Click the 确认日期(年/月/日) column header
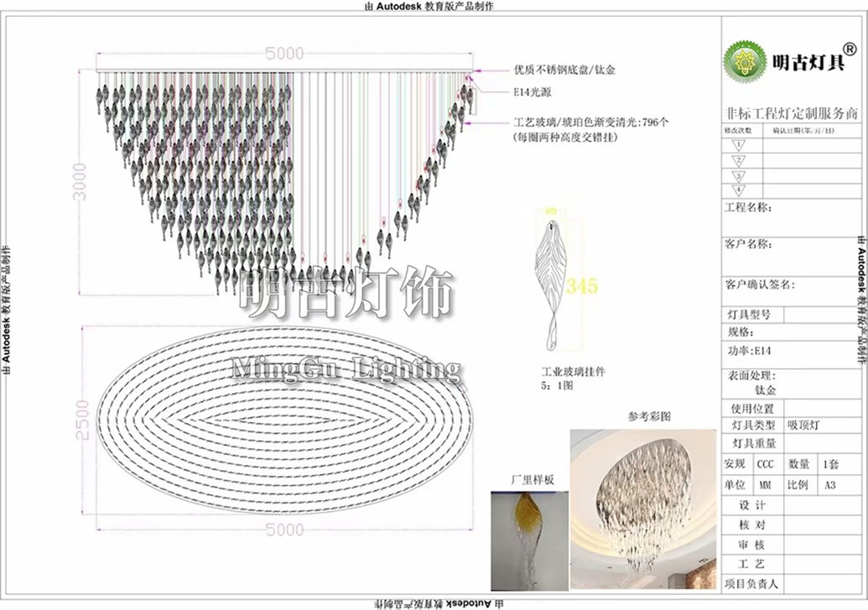This screenshot has height=610, width=868. point(803,131)
